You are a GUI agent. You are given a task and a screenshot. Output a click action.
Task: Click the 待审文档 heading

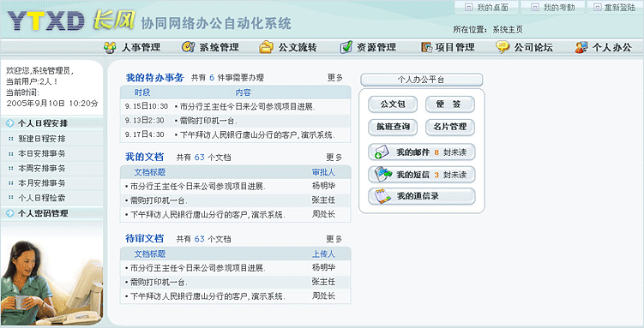144,238
